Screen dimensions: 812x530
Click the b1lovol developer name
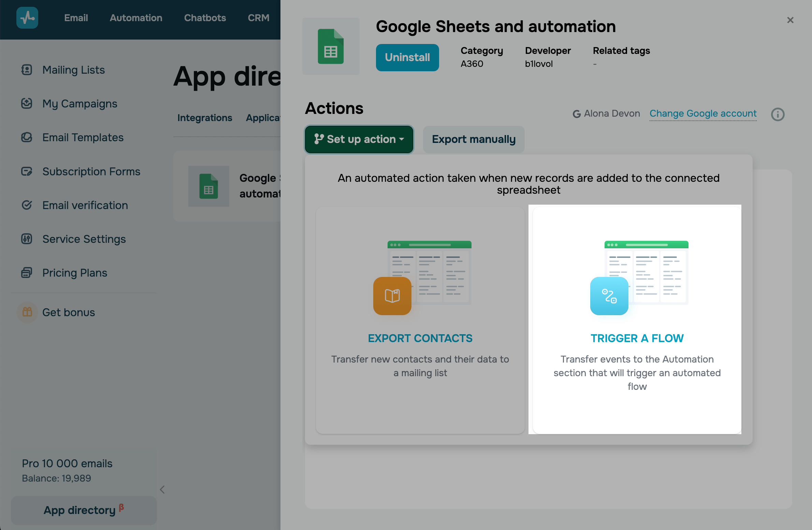[x=539, y=64]
